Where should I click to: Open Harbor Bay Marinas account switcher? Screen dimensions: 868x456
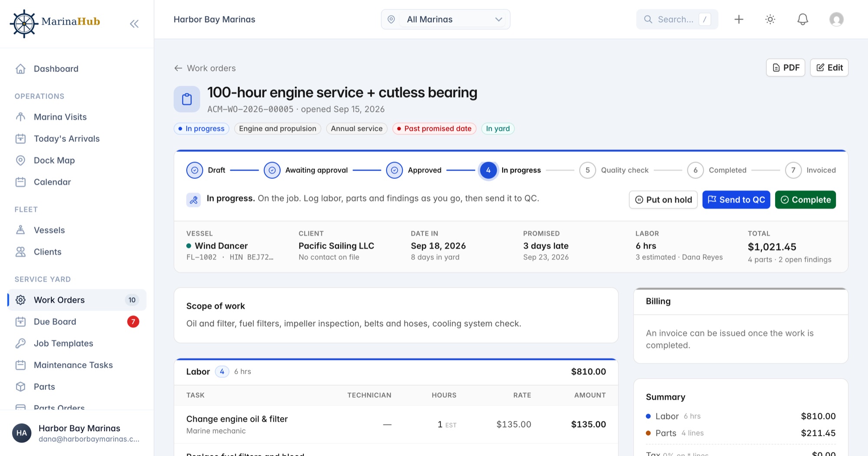(77, 433)
